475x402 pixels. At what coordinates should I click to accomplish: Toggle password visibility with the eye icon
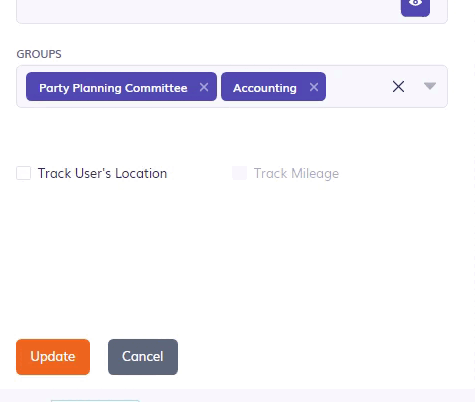point(415,6)
